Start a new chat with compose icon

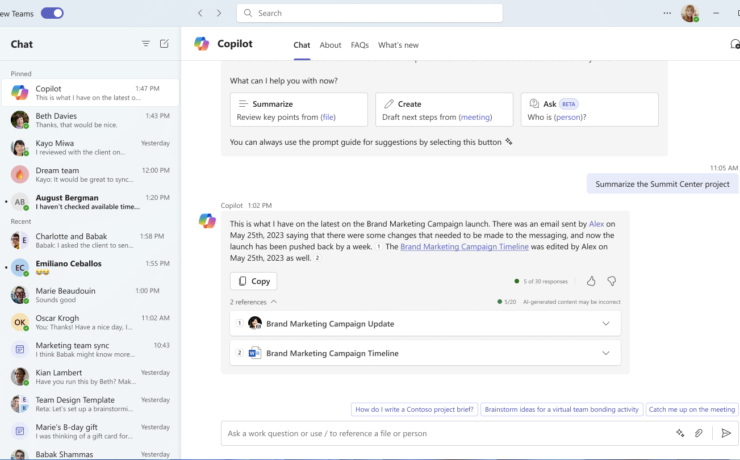164,44
